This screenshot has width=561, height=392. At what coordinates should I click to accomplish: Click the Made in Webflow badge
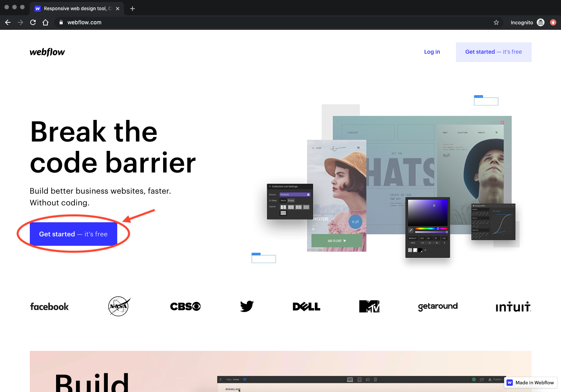pos(530,383)
